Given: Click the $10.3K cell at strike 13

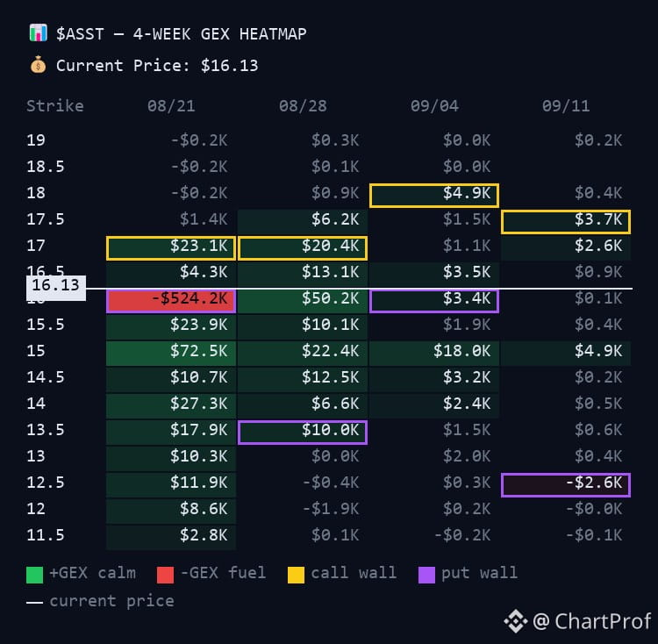Looking at the screenshot, I should coord(171,459).
